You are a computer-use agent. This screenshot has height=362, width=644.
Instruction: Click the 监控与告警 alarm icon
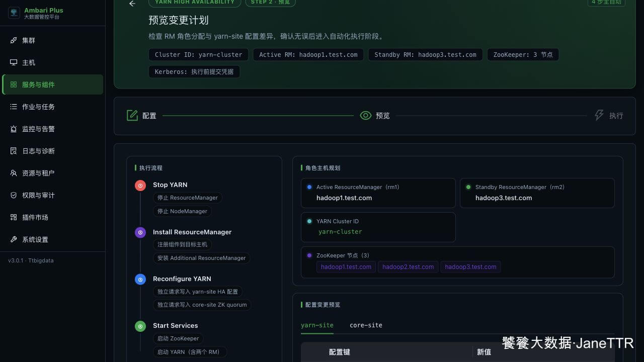14,129
